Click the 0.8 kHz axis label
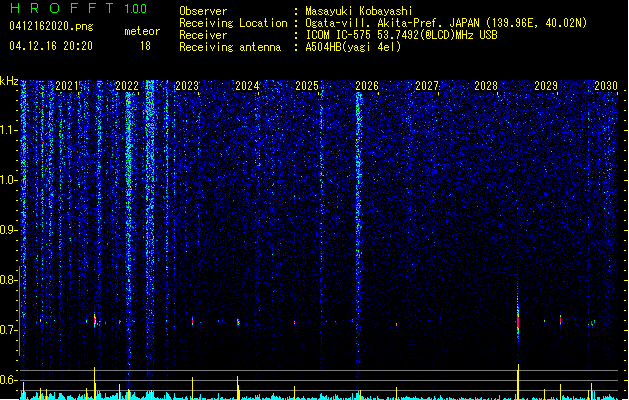The height and width of the screenshot is (400, 629). pyautogui.click(x=8, y=280)
